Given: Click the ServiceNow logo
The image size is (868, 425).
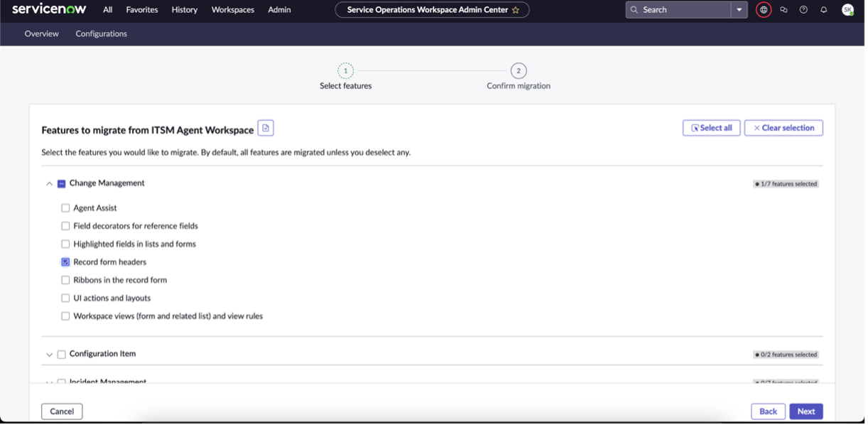Looking at the screenshot, I should [49, 9].
